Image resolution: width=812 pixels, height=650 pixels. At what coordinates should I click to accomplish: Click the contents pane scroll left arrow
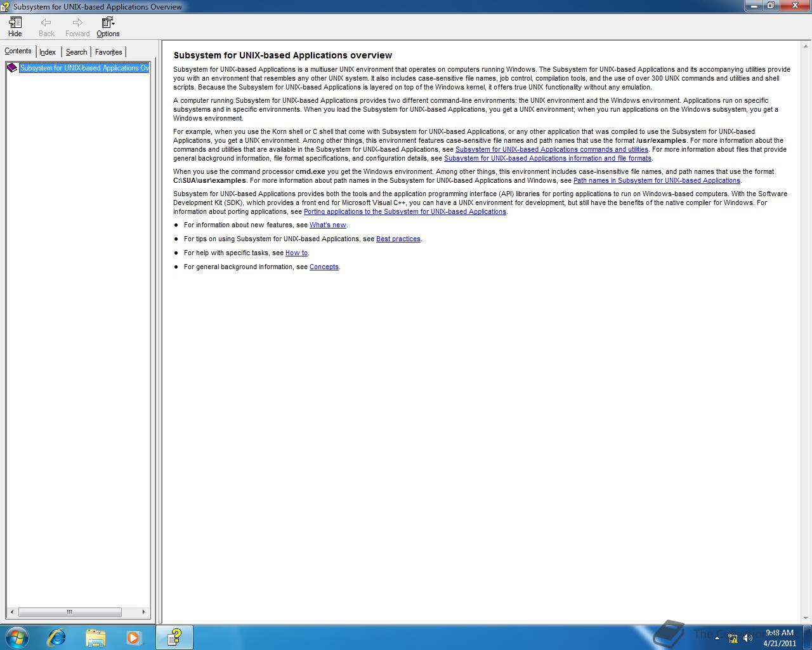(x=11, y=613)
